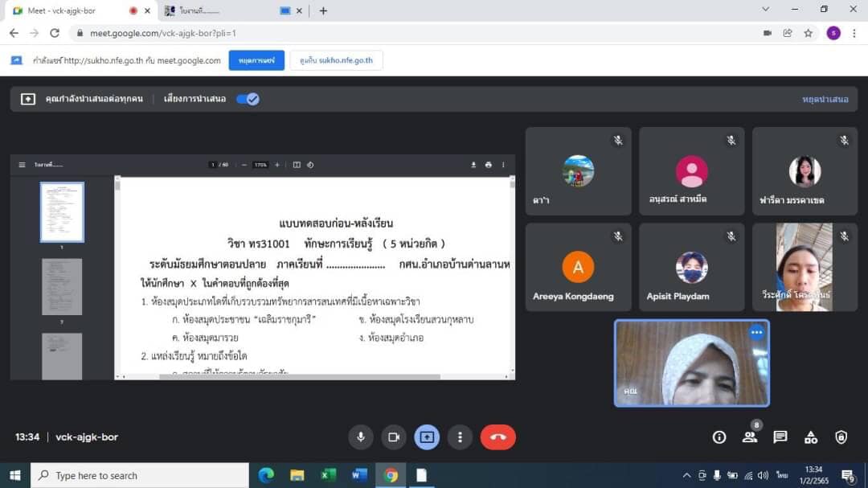Click the print icon in PDF toolbar

[x=488, y=165]
